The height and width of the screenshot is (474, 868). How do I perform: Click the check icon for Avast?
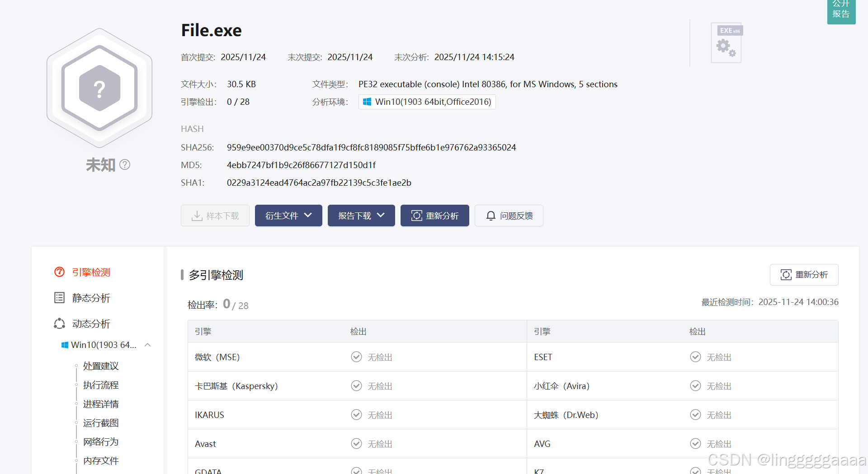point(356,444)
